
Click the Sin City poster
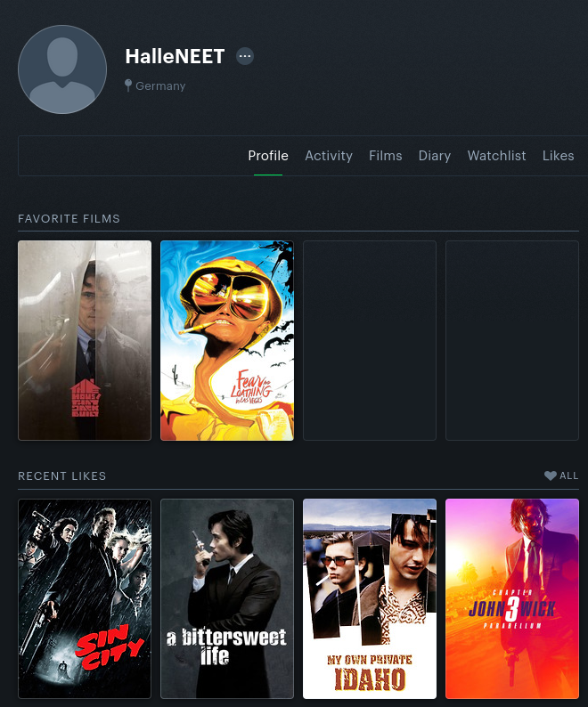(85, 598)
